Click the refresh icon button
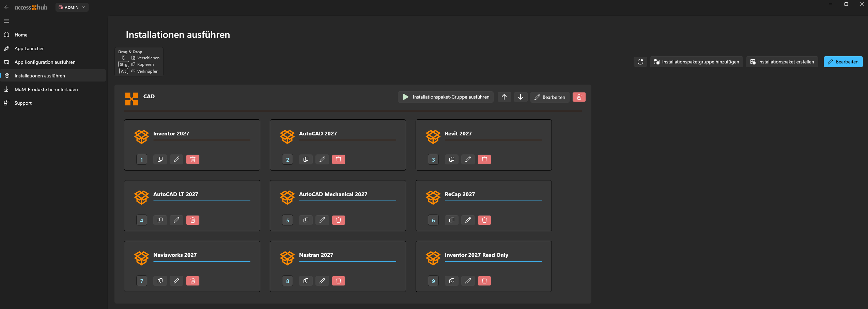Viewport: 868px width, 309px height. (x=640, y=62)
